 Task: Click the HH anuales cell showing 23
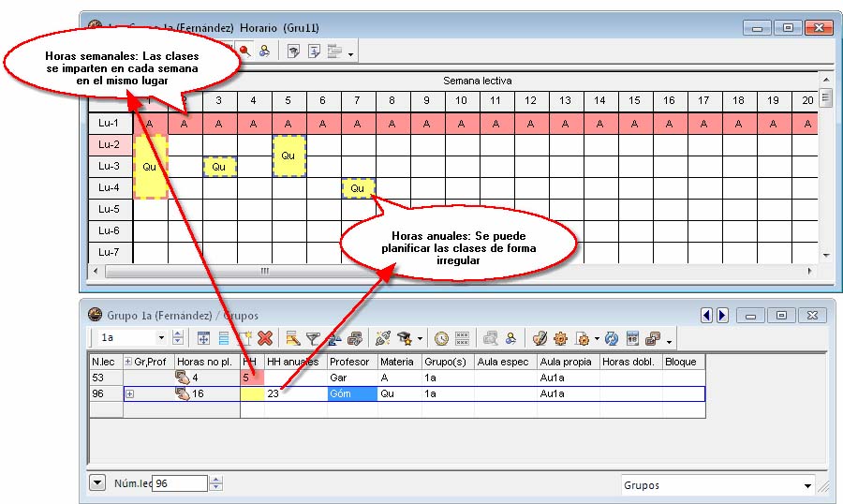point(296,393)
